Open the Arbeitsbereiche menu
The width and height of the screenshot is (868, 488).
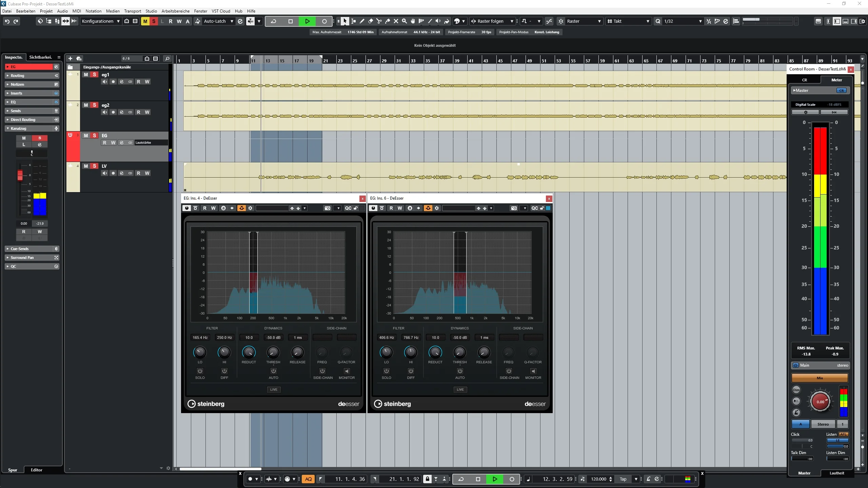point(175,11)
